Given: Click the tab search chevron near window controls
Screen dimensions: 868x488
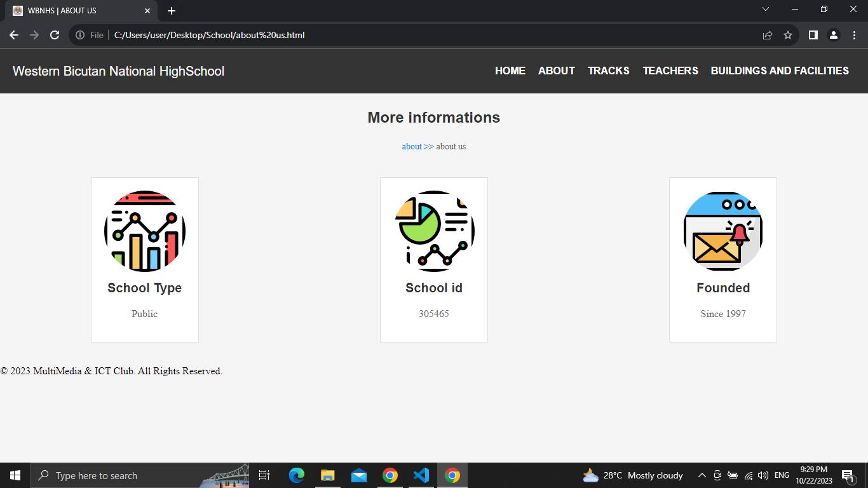Looking at the screenshot, I should (x=766, y=10).
